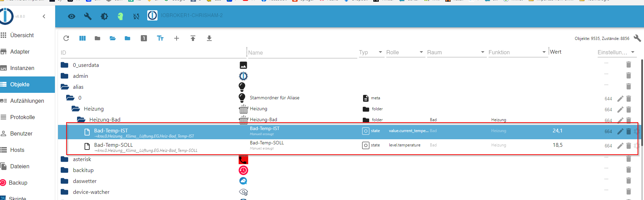Expand all folders using the open-folder icon
644x200 pixels.
(x=113, y=38)
